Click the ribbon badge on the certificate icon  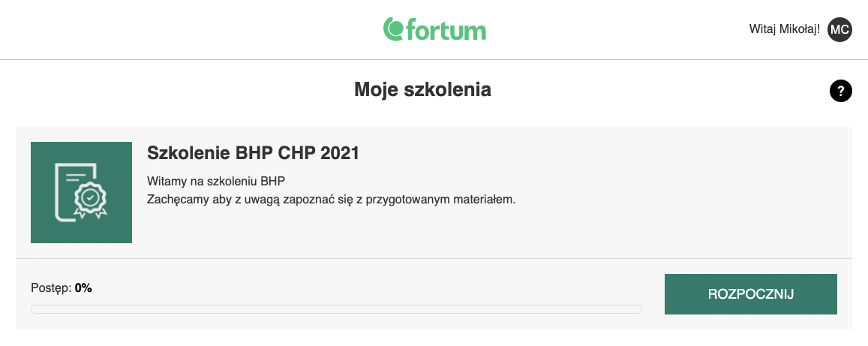tap(90, 198)
